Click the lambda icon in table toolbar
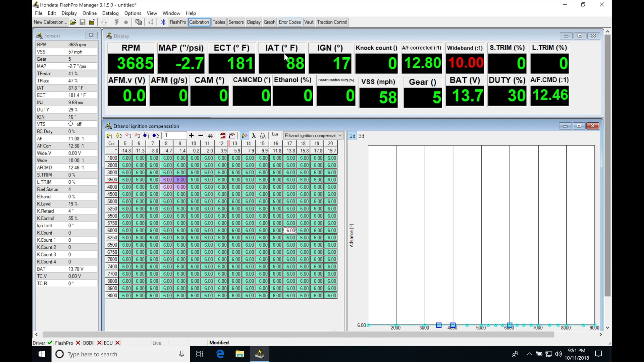The height and width of the screenshot is (362, 644). (254, 135)
